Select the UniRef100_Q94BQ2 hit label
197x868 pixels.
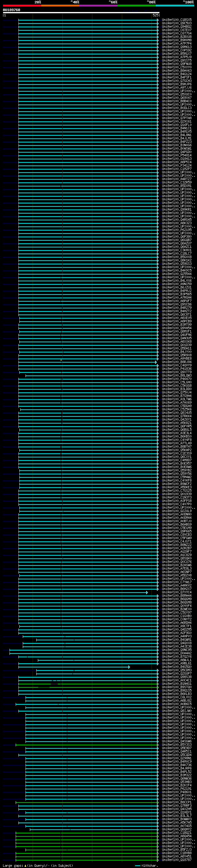tap(176, 26)
